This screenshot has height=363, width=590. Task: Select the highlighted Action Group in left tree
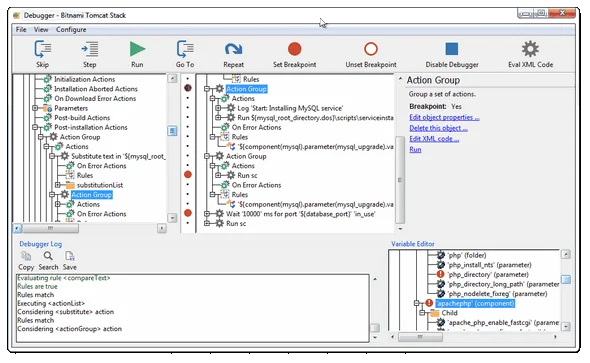pyautogui.click(x=91, y=194)
